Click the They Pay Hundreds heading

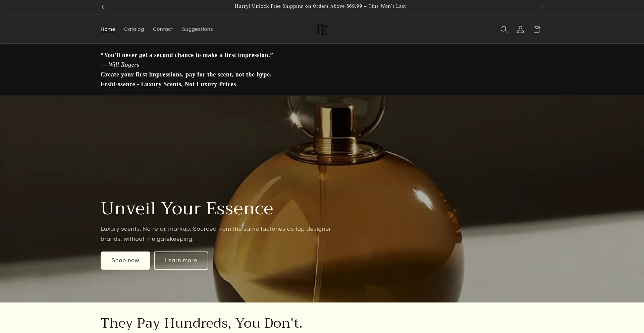202,323
